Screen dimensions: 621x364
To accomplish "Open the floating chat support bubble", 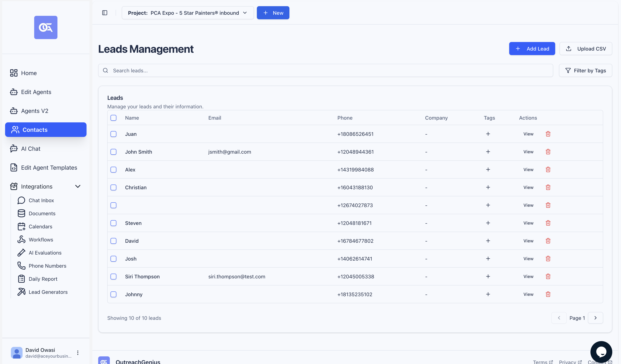I will point(601,352).
